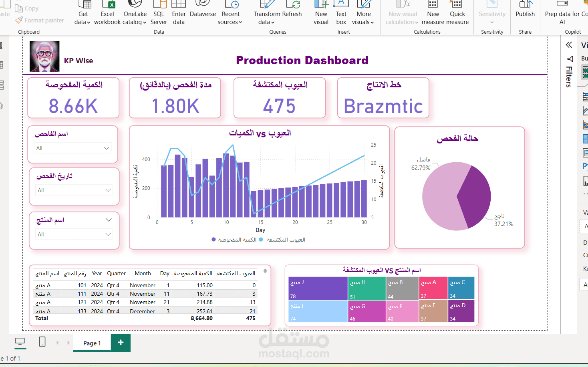Viewport: 588px width, 367px height.
Task: Add a new page with the plus button
Action: (121, 343)
